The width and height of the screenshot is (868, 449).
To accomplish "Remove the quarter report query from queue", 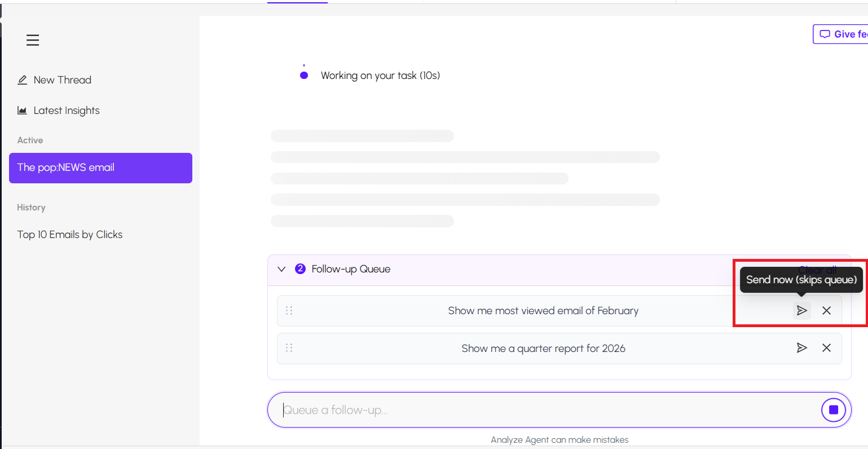I will pos(827,348).
